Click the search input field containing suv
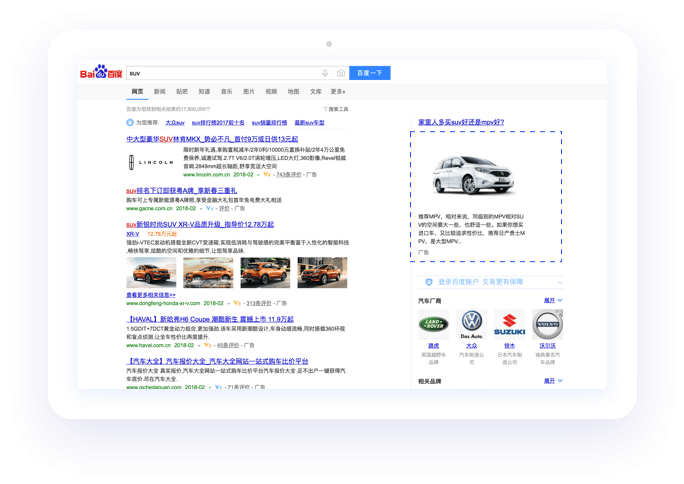This screenshot has height=484, width=684. (220, 73)
